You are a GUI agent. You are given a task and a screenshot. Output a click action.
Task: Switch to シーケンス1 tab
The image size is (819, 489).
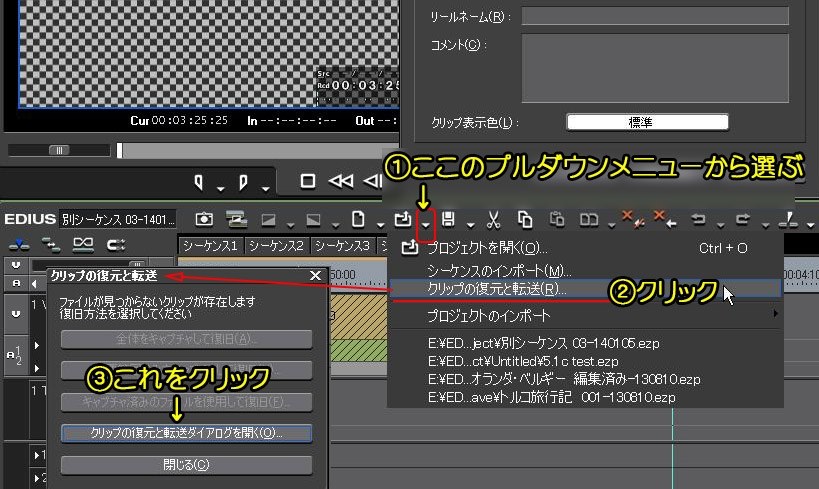pos(210,246)
